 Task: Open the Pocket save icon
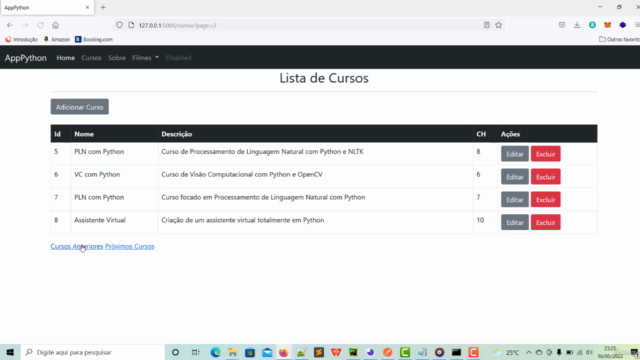[562, 25]
